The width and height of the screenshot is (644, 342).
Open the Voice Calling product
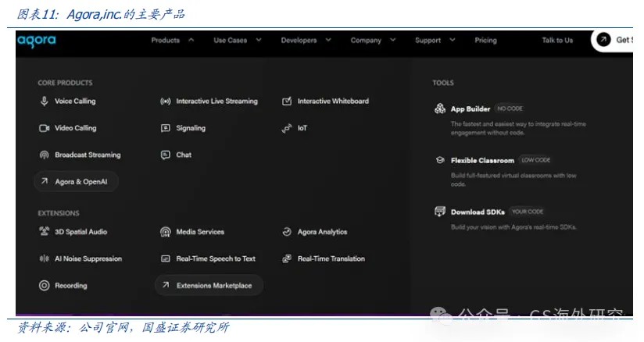75,101
